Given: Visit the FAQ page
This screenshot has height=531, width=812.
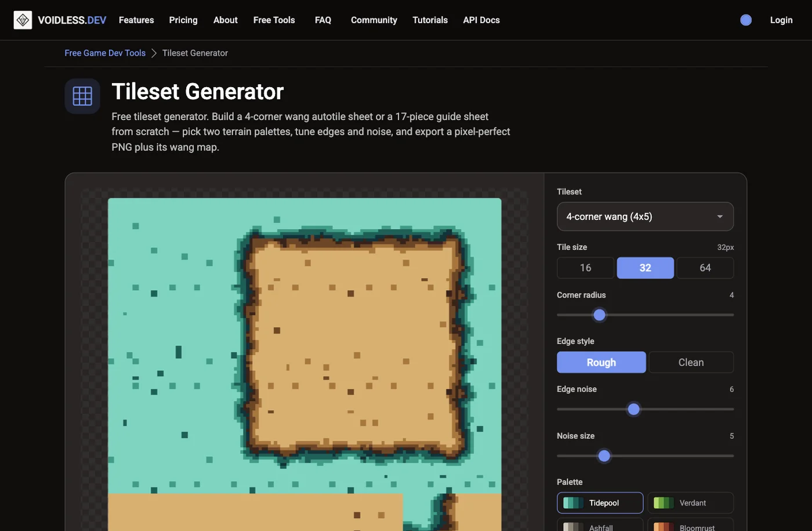Looking at the screenshot, I should click(323, 20).
